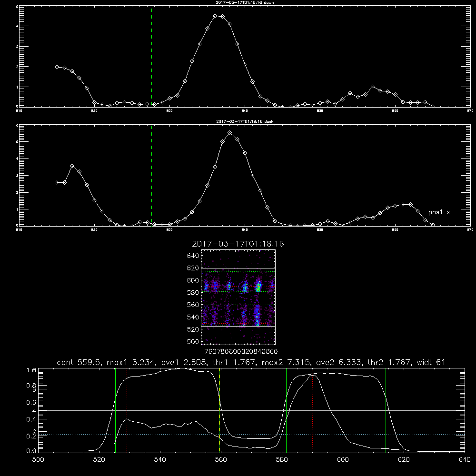The height and width of the screenshot is (476, 476).
Task: Click the first diamond data point of dawn curve
Action: 57,67
